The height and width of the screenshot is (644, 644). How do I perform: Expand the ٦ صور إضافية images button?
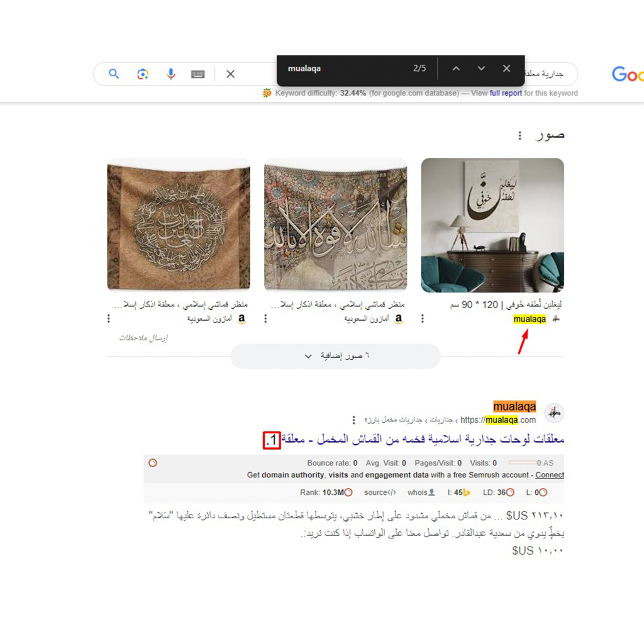coord(336,356)
